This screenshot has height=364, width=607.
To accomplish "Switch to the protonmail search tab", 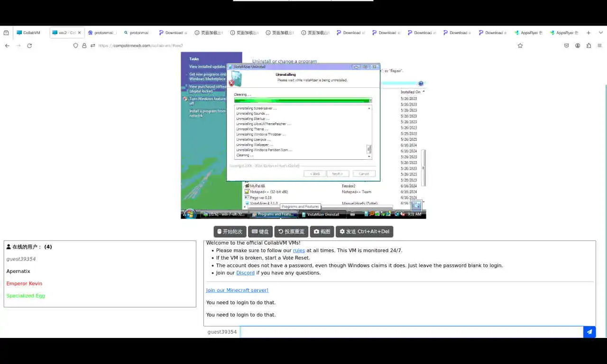I will (137, 33).
